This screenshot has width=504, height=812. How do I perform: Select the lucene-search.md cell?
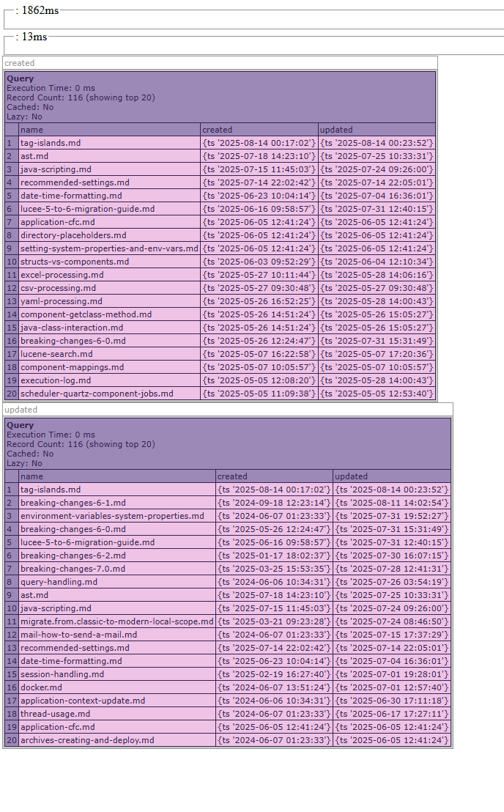[x=56, y=354]
